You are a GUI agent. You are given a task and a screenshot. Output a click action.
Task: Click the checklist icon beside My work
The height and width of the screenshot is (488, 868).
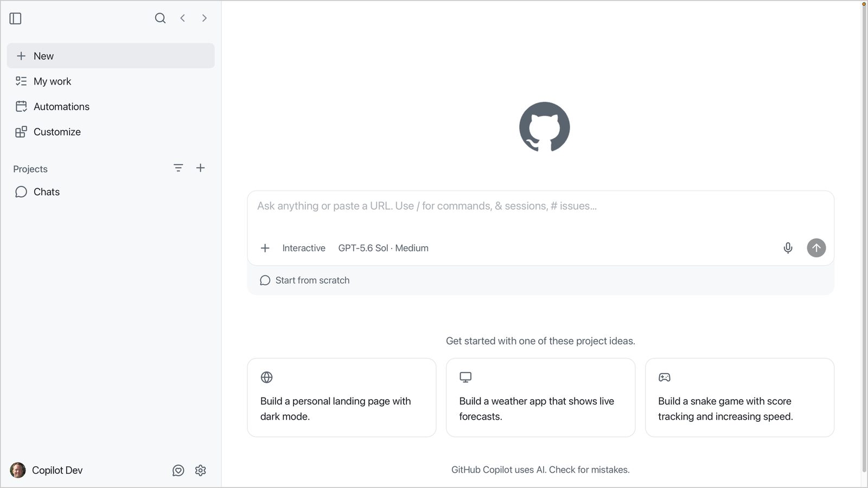(21, 81)
